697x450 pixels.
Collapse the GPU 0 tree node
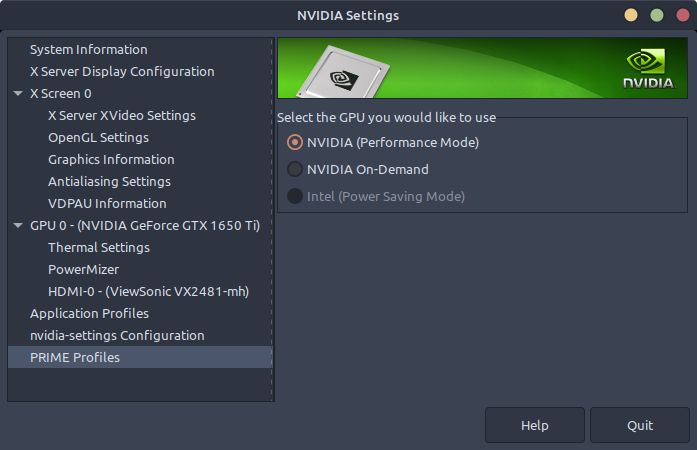click(x=18, y=226)
